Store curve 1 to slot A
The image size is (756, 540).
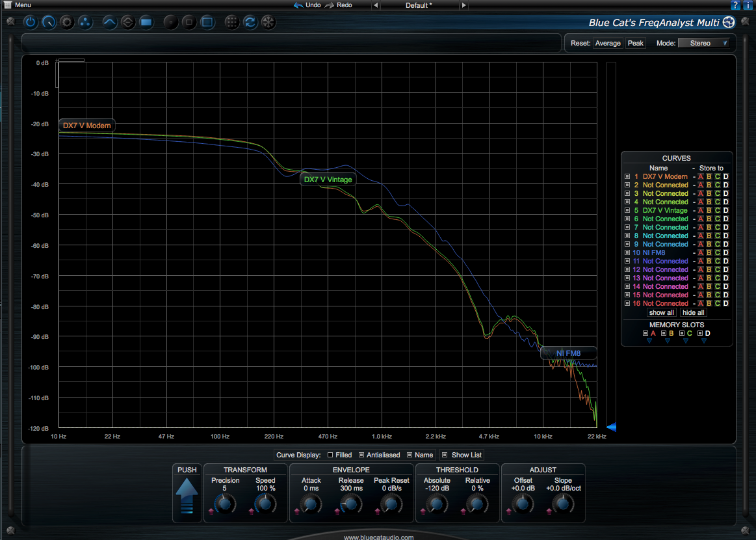[701, 176]
